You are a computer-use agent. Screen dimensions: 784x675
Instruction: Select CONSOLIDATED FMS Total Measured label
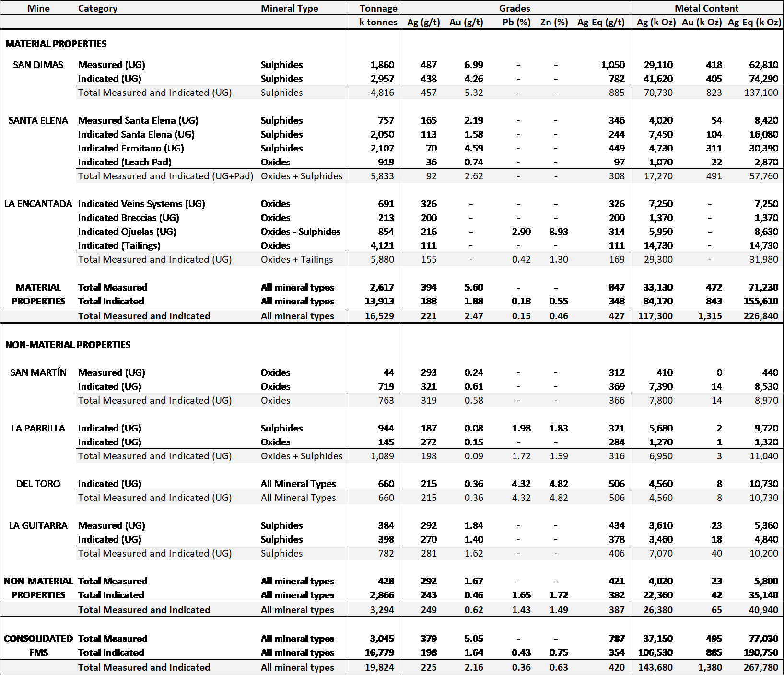113,639
